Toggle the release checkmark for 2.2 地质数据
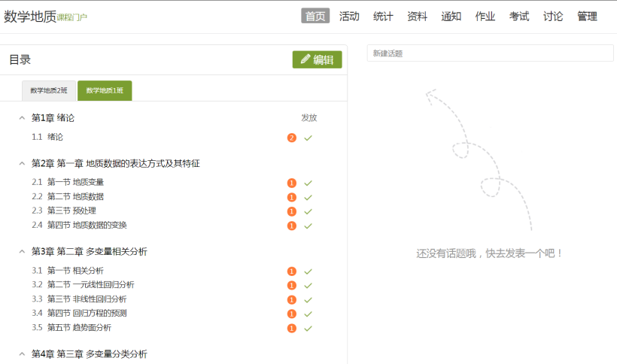 (308, 197)
